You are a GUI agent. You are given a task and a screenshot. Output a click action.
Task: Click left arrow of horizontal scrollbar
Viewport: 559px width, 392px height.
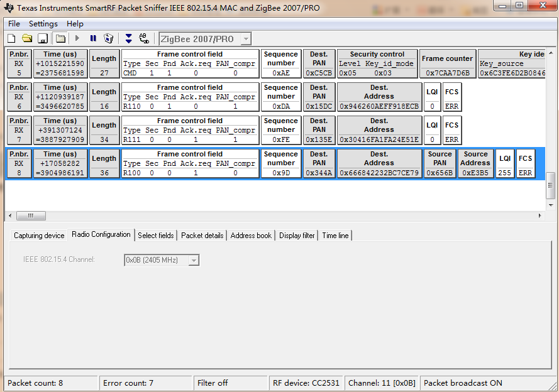click(10, 215)
